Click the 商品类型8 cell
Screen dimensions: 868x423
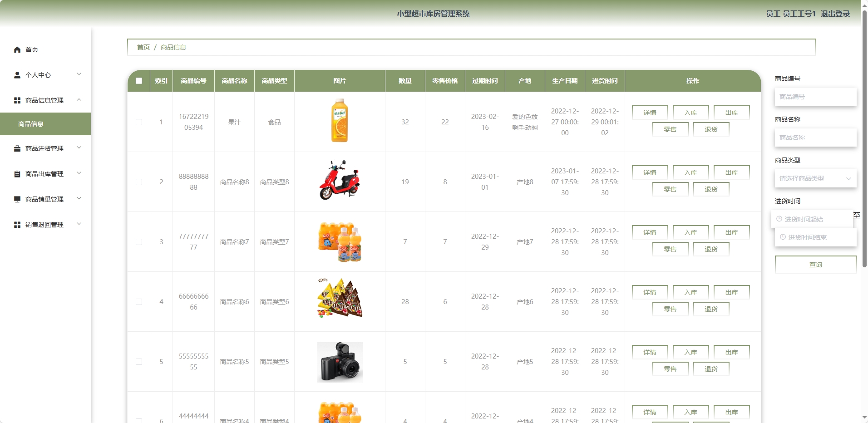click(274, 182)
